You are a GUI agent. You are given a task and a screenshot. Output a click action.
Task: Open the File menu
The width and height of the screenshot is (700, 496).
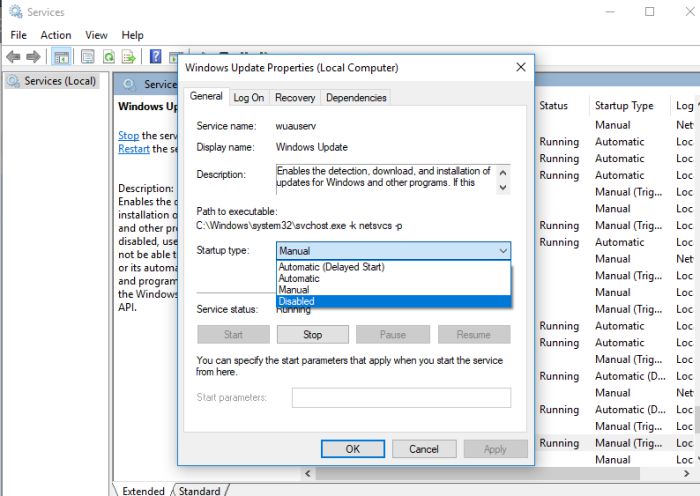[x=18, y=35]
